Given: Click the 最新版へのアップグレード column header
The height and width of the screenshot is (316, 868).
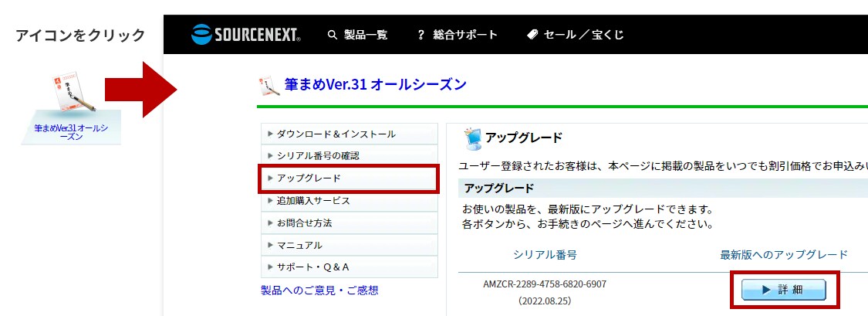Looking at the screenshot, I should pos(784,255).
